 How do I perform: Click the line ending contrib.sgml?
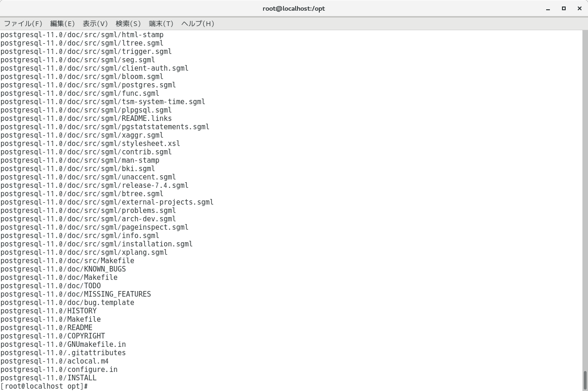pos(86,152)
